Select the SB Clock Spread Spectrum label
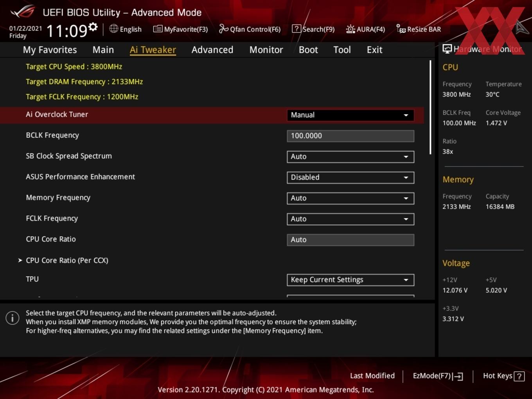 (69, 156)
